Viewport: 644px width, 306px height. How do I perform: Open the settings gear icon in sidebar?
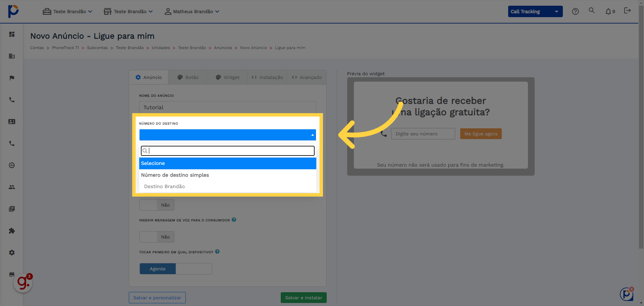point(12,253)
